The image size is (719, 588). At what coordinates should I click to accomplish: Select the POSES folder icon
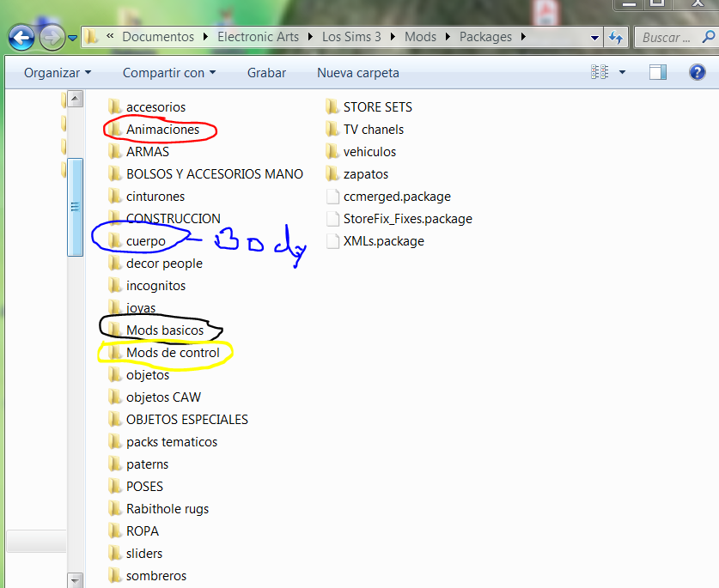point(114,486)
